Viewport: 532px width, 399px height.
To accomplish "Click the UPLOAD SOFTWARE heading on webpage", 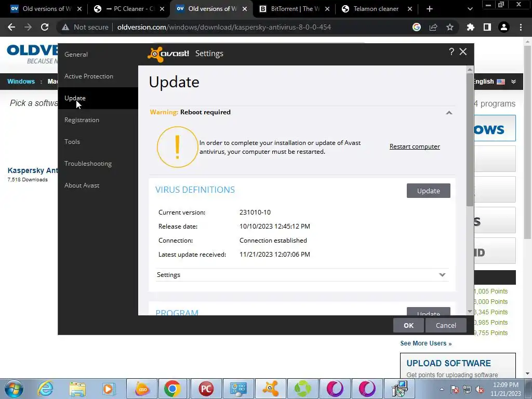I will pos(448,363).
